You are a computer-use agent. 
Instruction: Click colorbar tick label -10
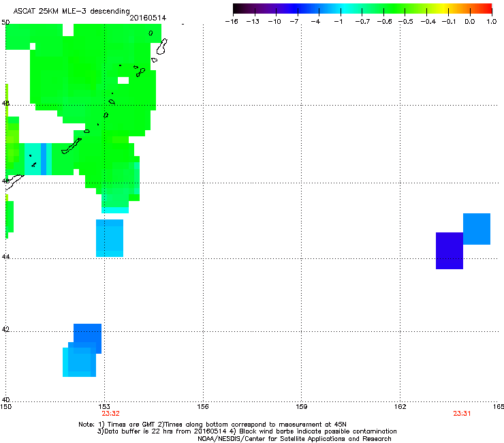[274, 22]
